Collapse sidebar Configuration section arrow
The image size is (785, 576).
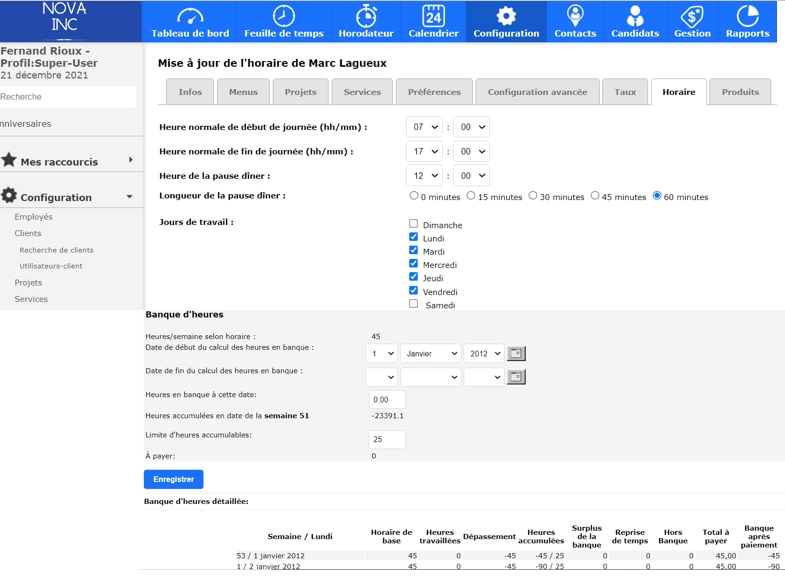coord(130,197)
